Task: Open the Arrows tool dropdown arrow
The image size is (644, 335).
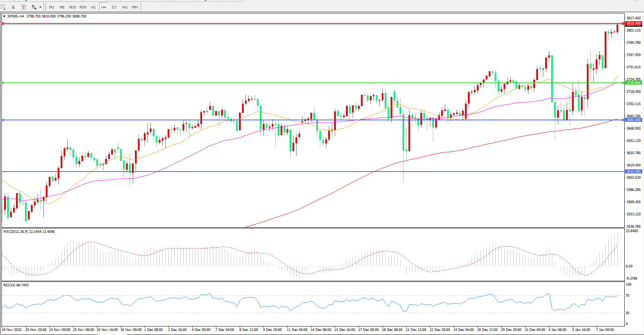Action: tap(40, 7)
